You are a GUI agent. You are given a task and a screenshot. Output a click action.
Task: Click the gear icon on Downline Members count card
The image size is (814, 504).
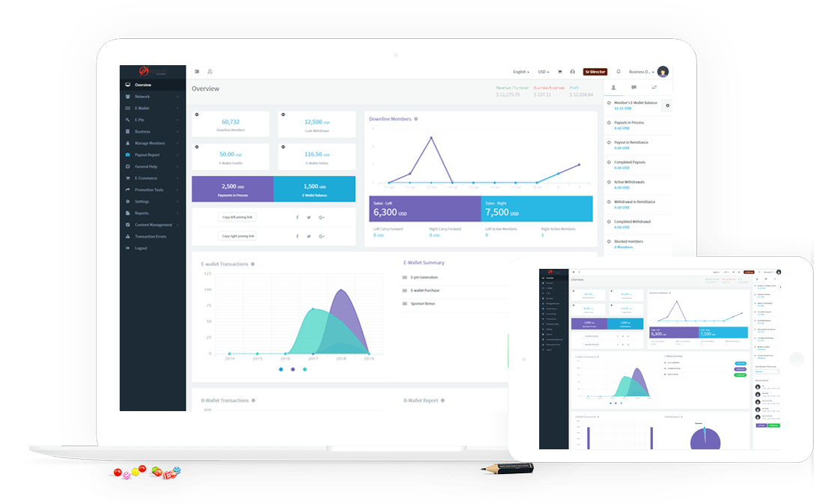click(x=197, y=115)
